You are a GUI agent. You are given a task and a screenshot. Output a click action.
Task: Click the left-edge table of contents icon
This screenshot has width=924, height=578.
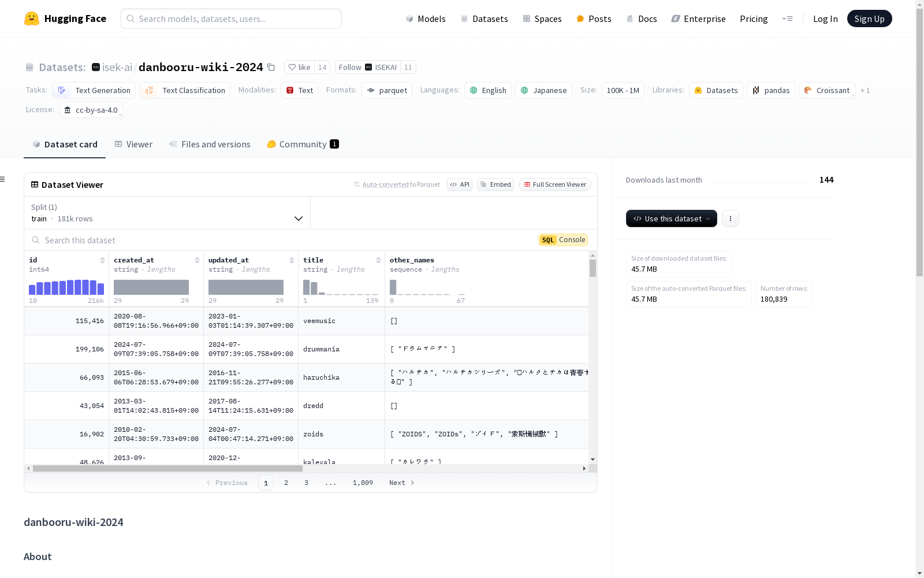(x=3, y=179)
